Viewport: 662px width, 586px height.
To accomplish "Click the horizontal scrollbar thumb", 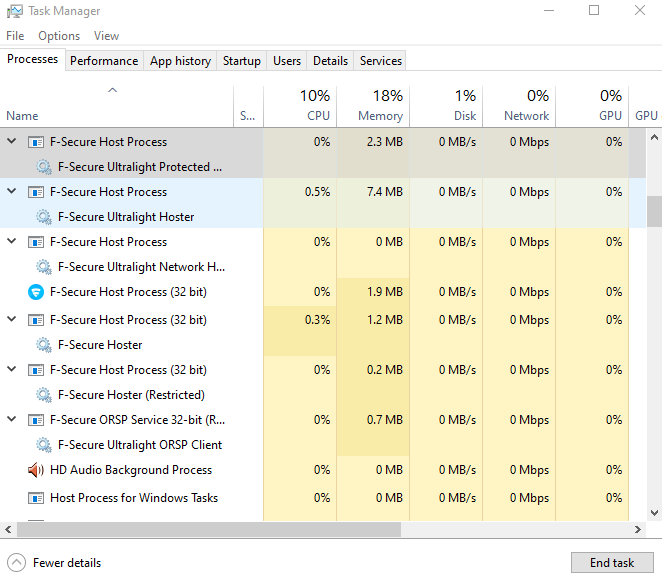I will pyautogui.click(x=200, y=529).
